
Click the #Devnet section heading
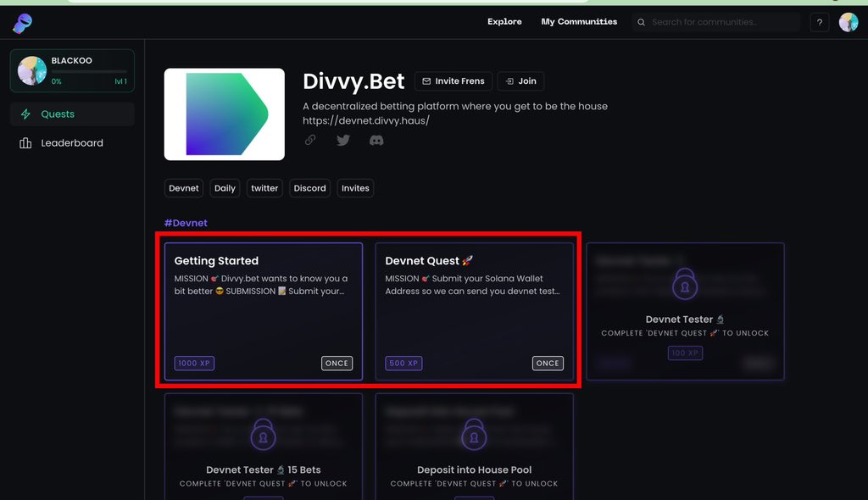(186, 223)
